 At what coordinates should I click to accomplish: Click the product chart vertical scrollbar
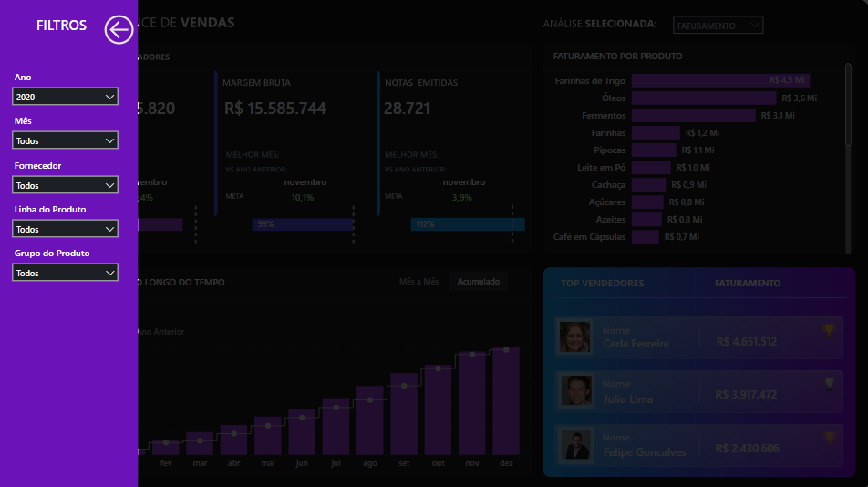click(x=849, y=109)
